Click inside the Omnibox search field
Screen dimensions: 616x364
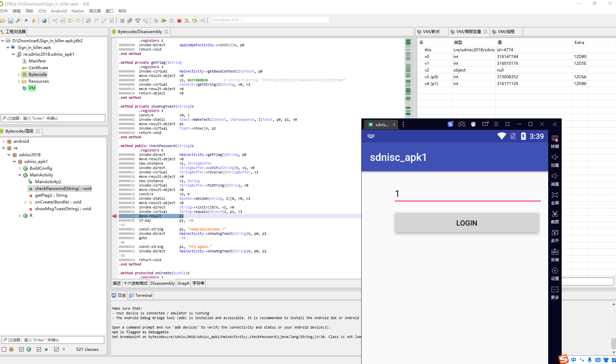coord(270,20)
